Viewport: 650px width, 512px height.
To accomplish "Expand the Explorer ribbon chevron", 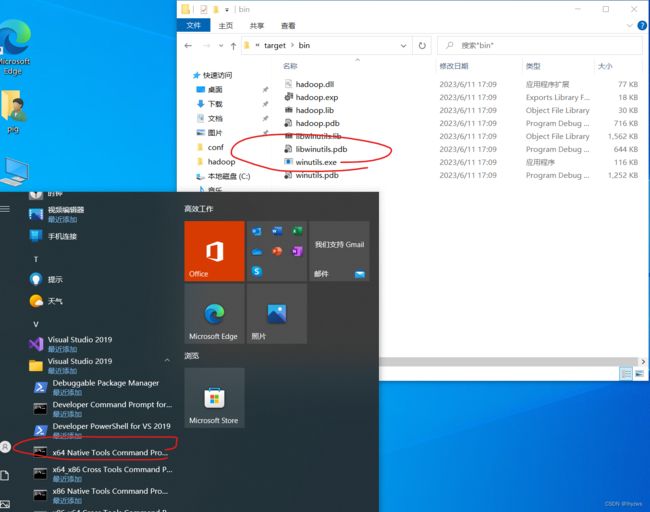I will [x=629, y=26].
